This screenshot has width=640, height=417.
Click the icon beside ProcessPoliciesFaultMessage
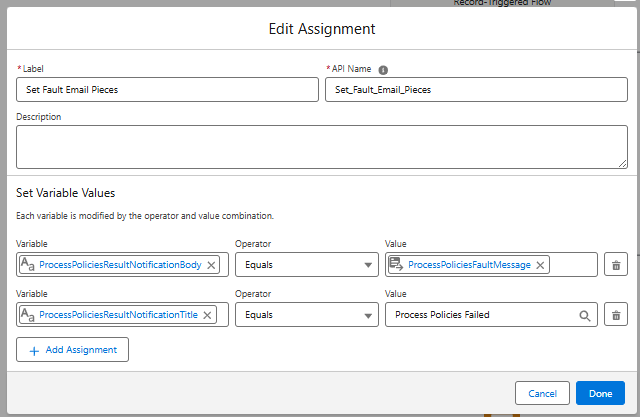397,265
